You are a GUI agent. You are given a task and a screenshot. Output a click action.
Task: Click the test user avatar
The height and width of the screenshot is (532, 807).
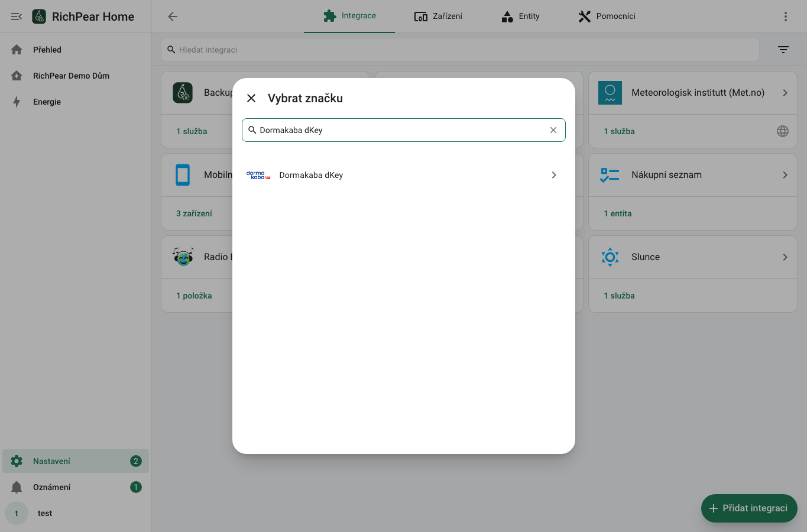point(17,513)
